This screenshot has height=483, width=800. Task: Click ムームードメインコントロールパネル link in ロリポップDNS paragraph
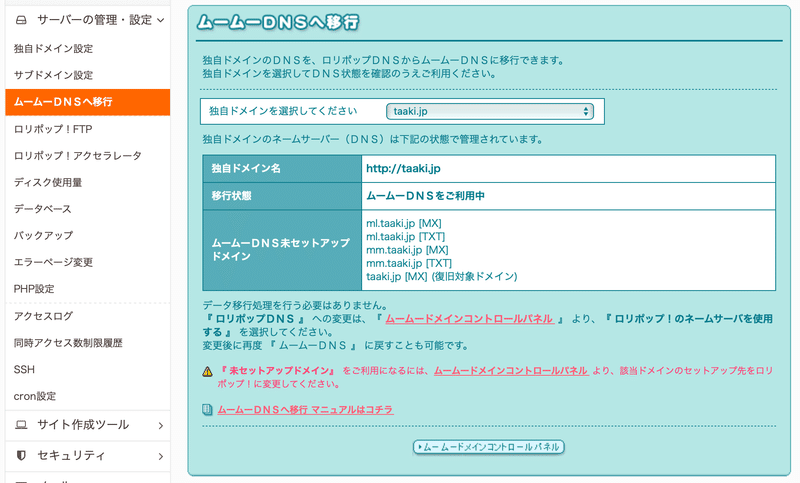coord(469,319)
